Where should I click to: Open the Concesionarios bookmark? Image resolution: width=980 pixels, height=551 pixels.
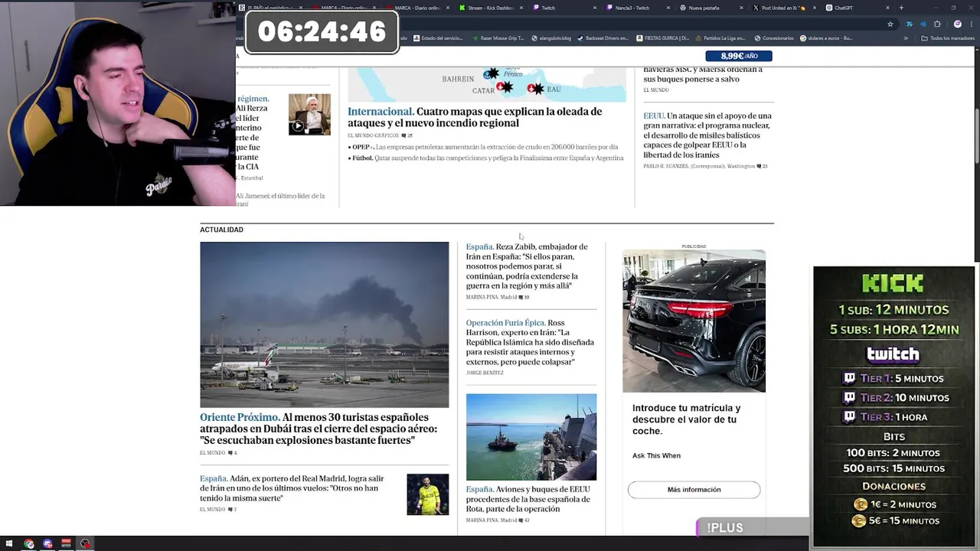(x=774, y=38)
